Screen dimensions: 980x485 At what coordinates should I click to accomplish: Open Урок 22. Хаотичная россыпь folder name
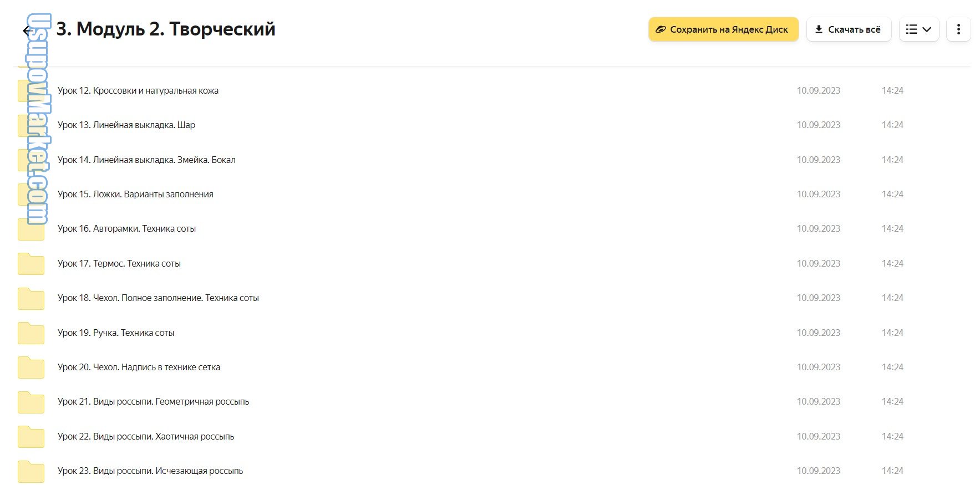point(146,436)
